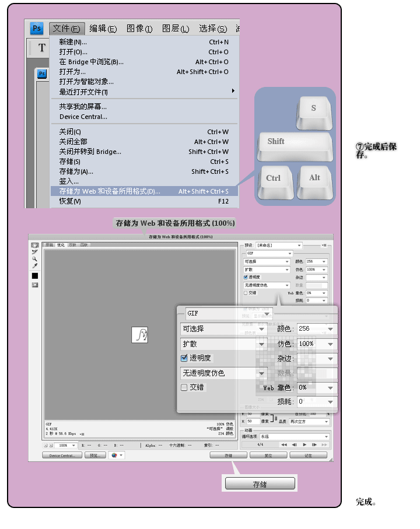This screenshot has width=420, height=529.
Task: Select the Zoom magnifier tool in dialog
Action: (35, 259)
